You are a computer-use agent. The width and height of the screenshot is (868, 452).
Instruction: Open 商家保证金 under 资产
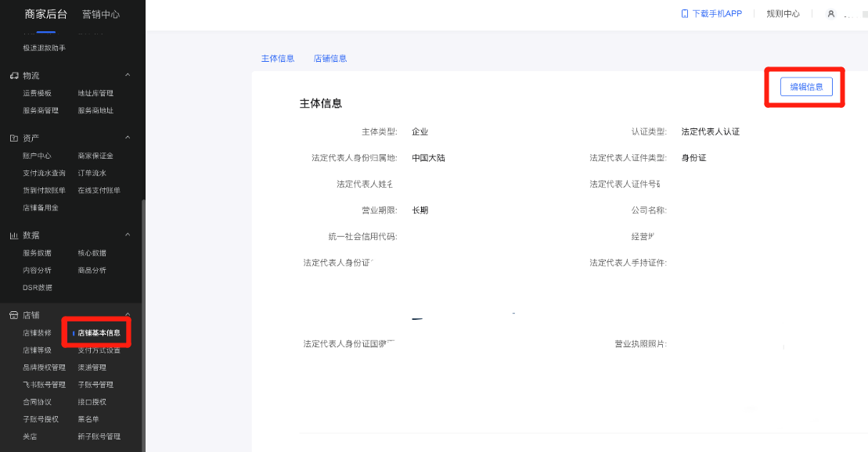[x=96, y=155]
